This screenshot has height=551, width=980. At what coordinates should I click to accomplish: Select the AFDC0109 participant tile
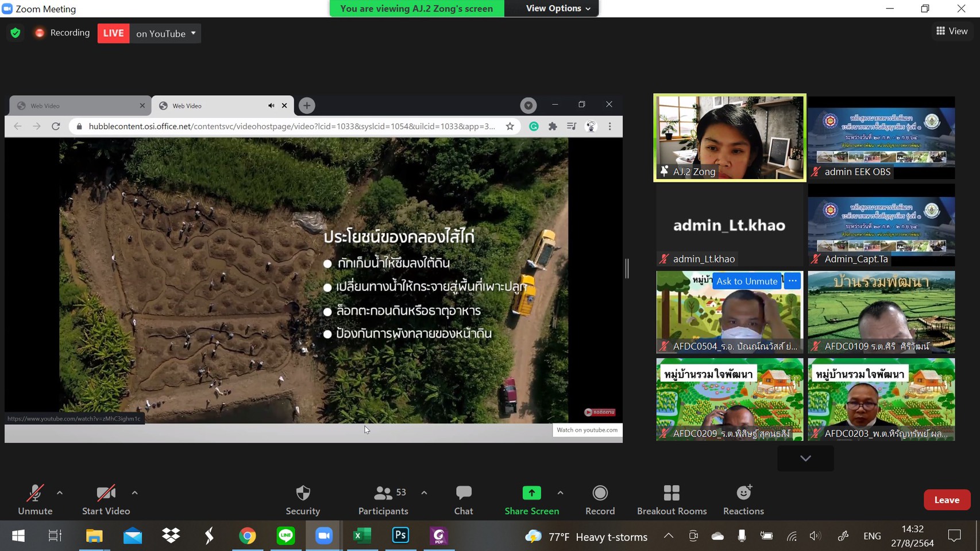(x=881, y=312)
